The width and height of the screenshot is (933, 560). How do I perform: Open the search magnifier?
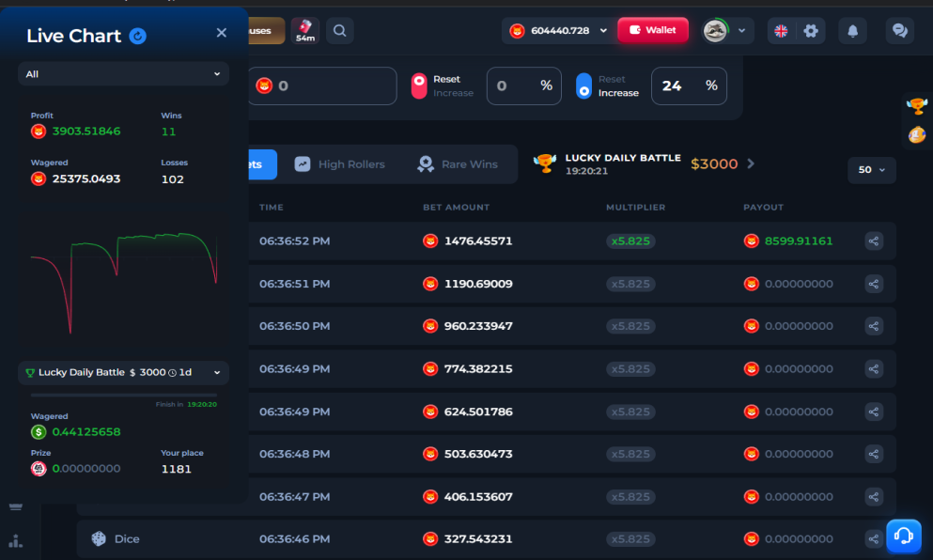point(340,30)
